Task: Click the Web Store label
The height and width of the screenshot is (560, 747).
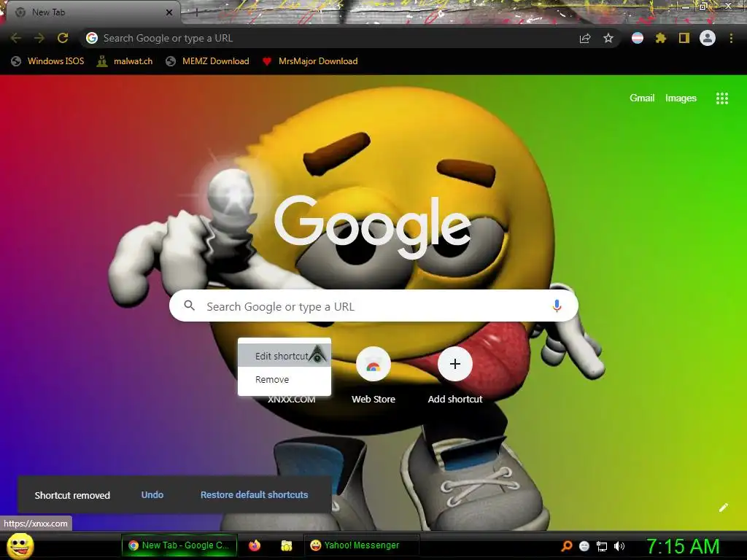Action: coord(373,399)
